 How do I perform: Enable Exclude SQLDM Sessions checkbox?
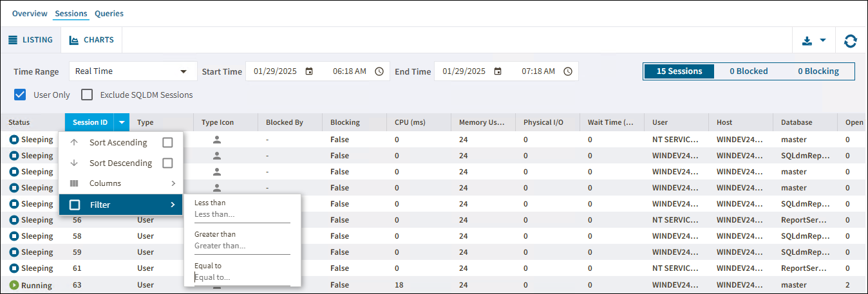tap(88, 95)
